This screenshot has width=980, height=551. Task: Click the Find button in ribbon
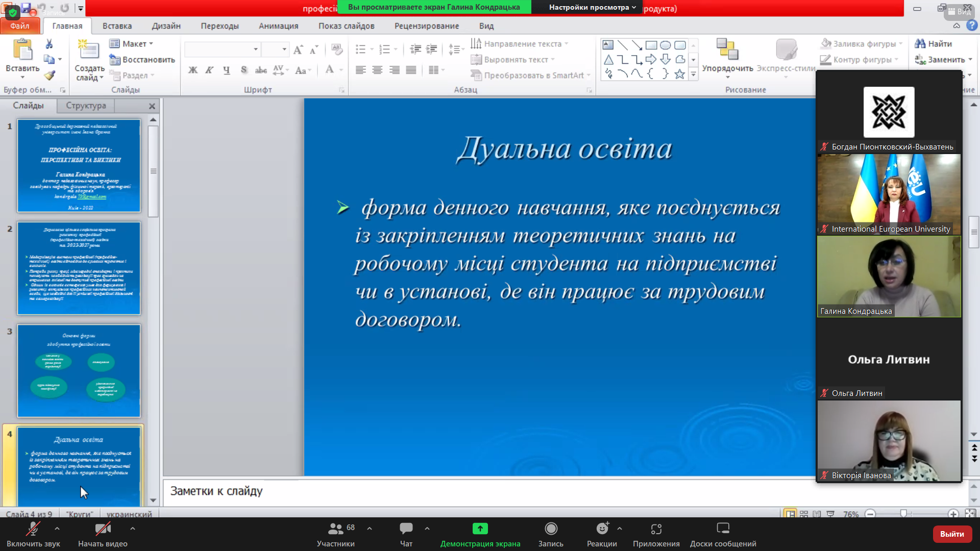tap(934, 44)
